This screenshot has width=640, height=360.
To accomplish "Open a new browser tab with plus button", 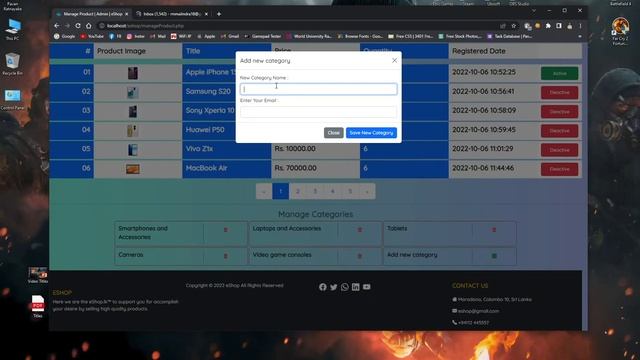I will pyautogui.click(x=219, y=14).
